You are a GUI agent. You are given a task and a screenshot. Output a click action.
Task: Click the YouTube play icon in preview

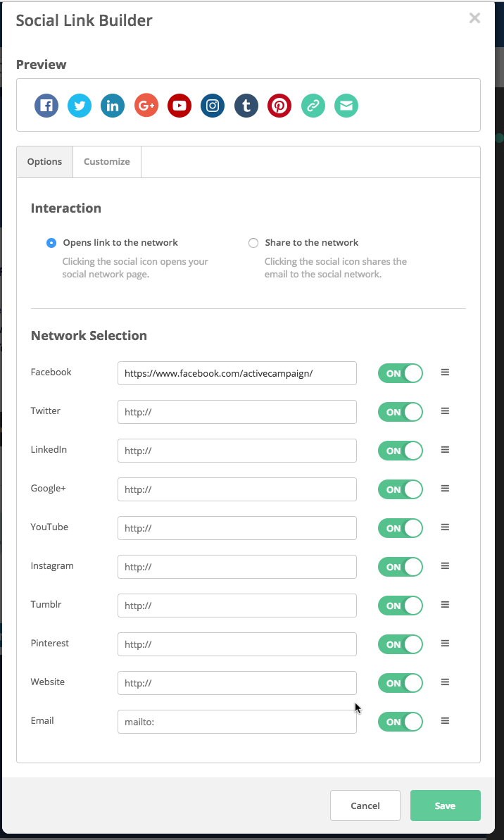179,106
